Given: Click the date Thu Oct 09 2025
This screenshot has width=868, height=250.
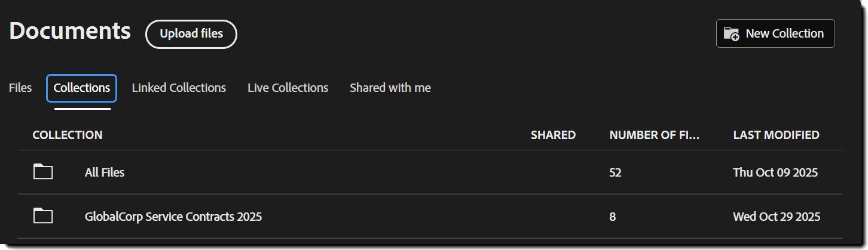Looking at the screenshot, I should [775, 172].
